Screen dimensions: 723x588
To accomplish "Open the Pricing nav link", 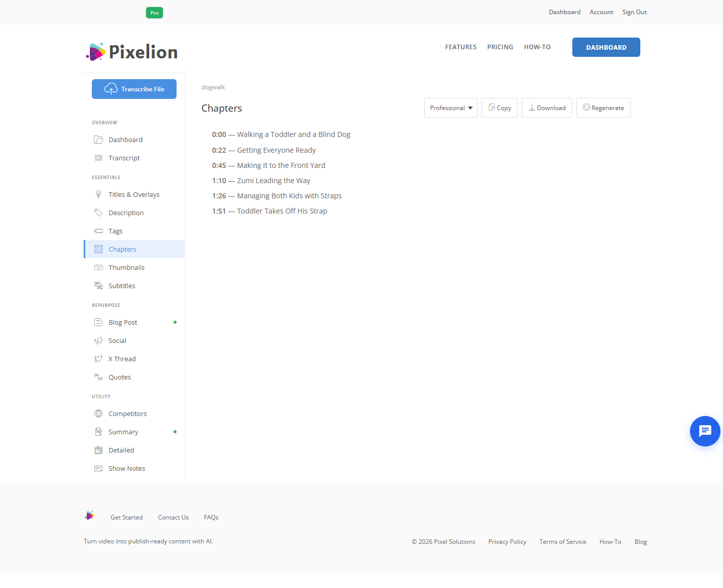I will [500, 47].
